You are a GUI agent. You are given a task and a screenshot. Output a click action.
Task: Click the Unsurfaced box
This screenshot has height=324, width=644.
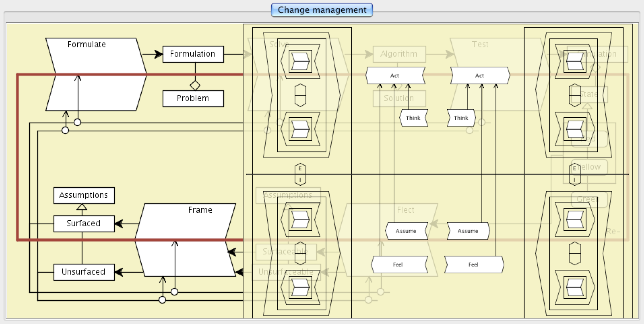point(84,272)
